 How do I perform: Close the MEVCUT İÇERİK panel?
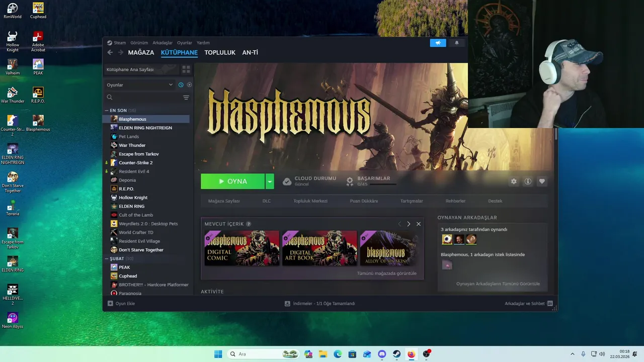pos(418,224)
